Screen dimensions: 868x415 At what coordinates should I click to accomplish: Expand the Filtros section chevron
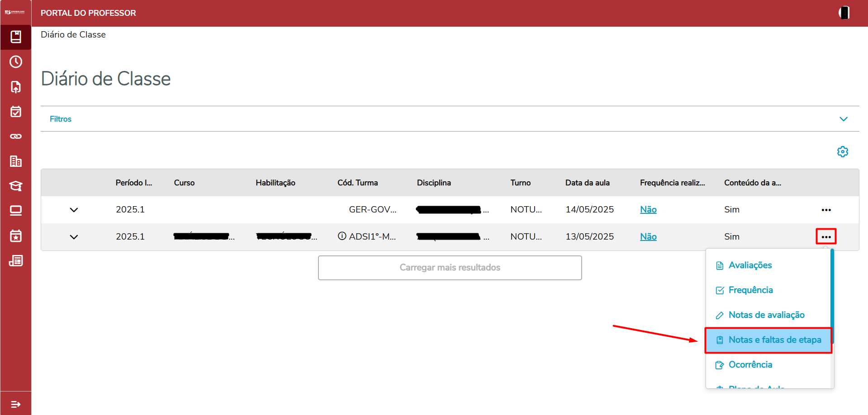(x=843, y=119)
